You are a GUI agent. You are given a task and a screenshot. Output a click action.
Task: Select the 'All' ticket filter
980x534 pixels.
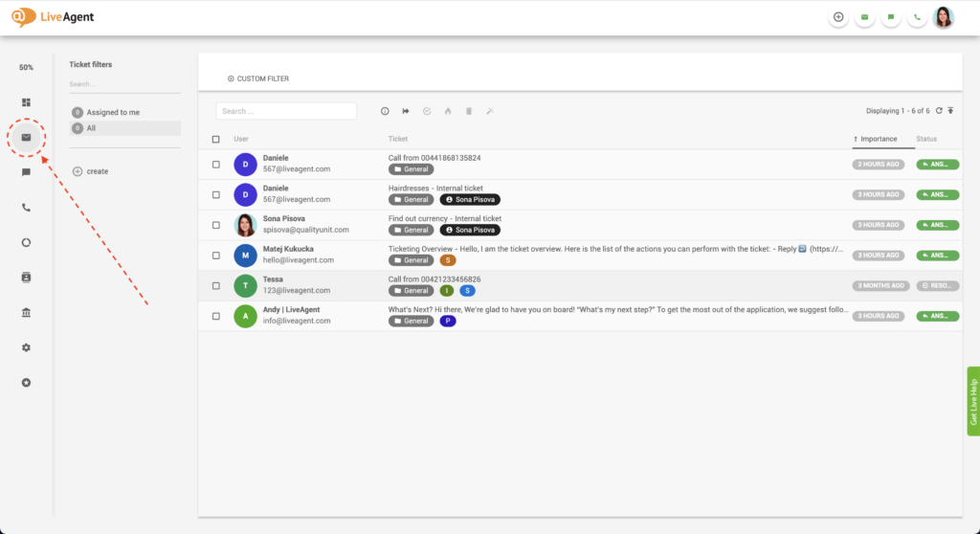coord(91,127)
